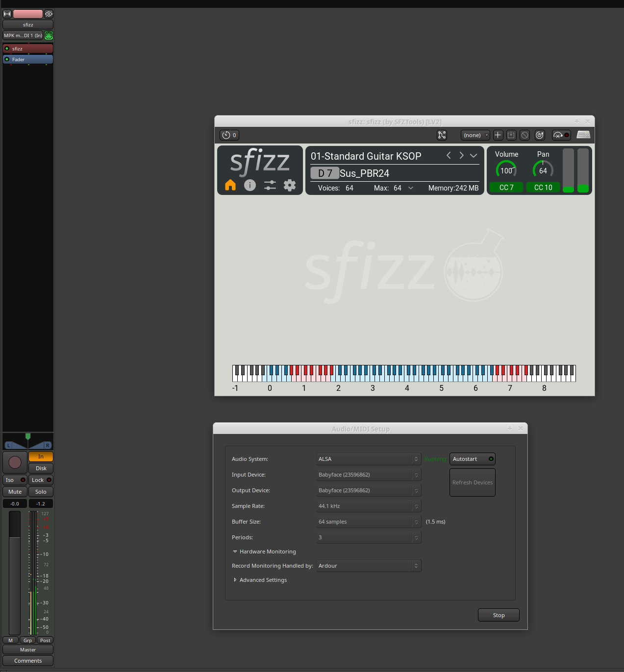
Task: Toggle the Autostart option
Action: pyautogui.click(x=472, y=459)
